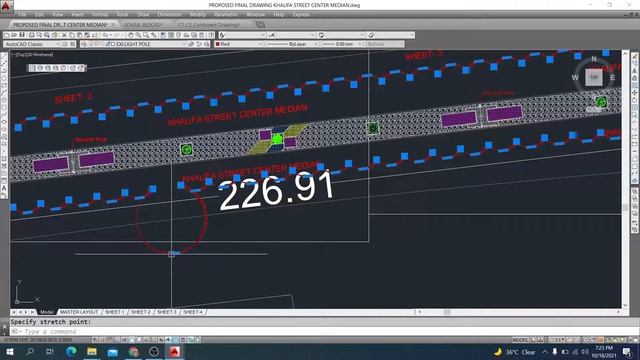Select the Zoom Realtime tool
This screenshot has width=640, height=360.
click(138, 35)
